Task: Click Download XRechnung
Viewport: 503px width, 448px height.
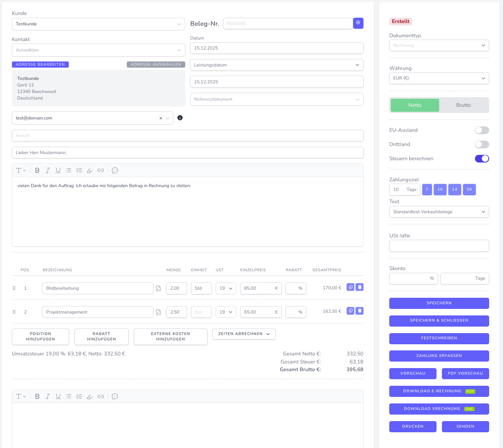Action: [439, 409]
